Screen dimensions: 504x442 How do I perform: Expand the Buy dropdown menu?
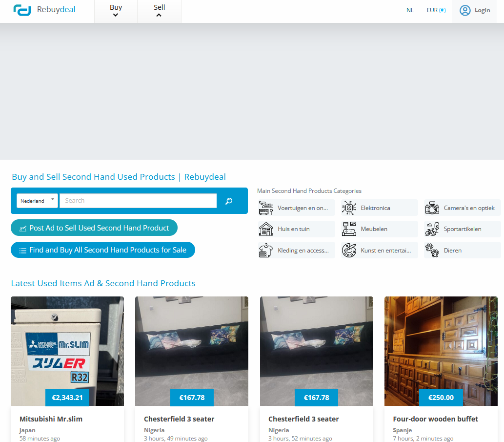116,11
